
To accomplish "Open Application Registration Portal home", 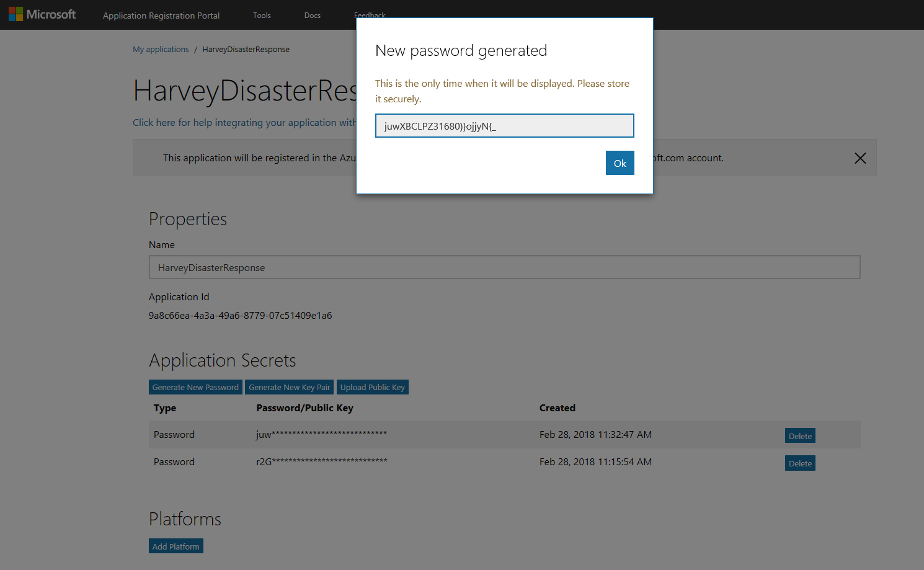I will (161, 16).
